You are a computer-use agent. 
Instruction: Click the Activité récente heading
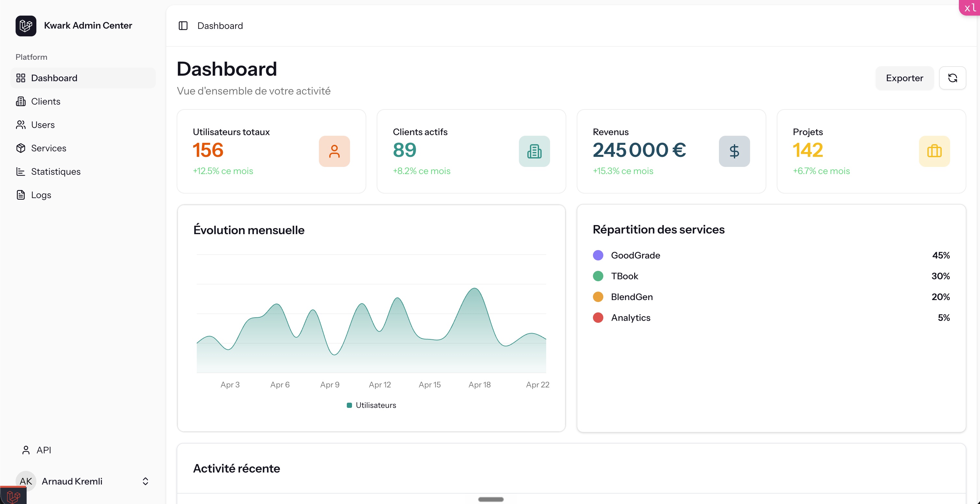pos(237,468)
